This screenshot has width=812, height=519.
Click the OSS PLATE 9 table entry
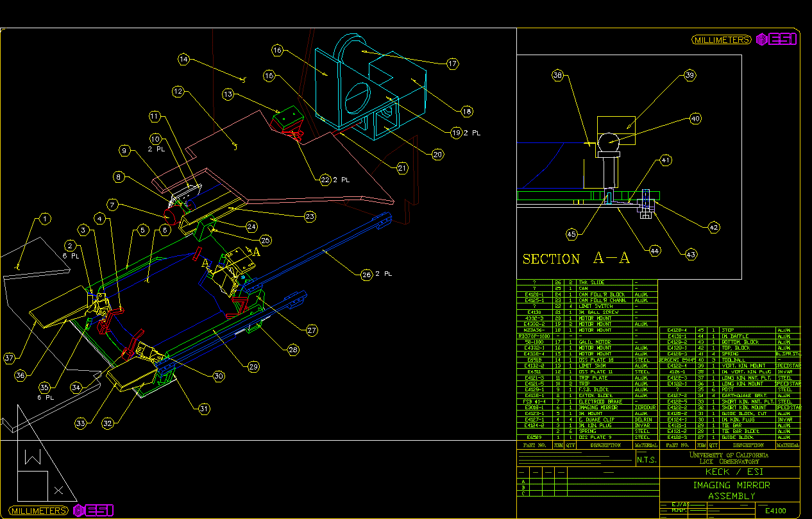tap(596, 438)
